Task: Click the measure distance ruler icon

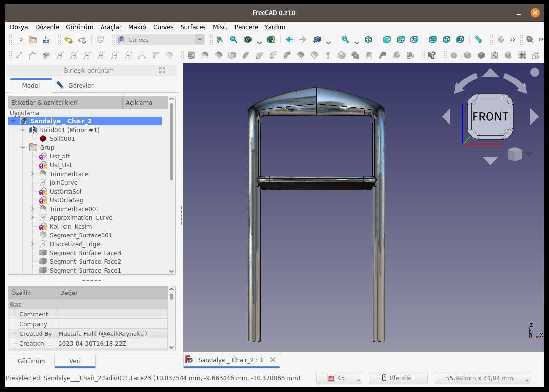Action: point(478,39)
